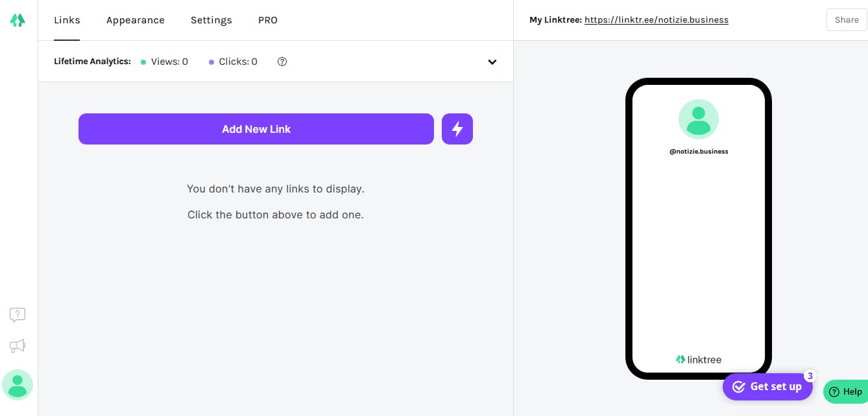The width and height of the screenshot is (868, 416).
Task: Open the sidebar feedback question bubble icon
Action: (18, 315)
